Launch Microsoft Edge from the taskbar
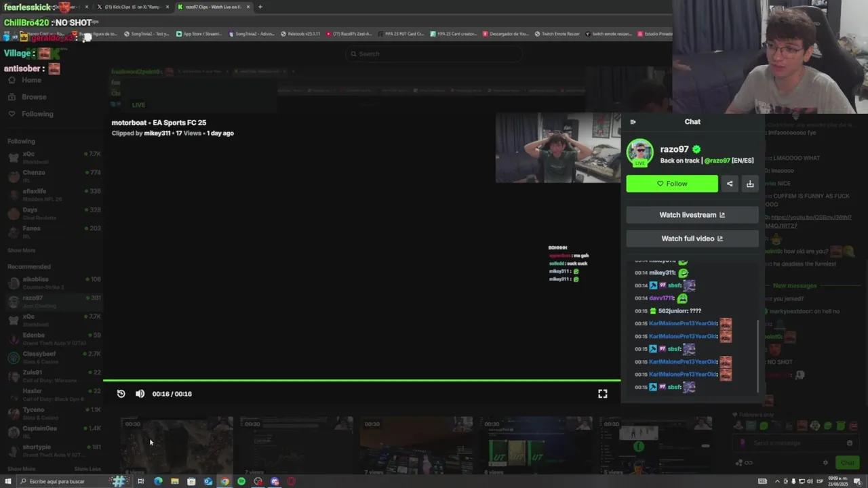Viewport: 868px width, 488px height. tap(158, 481)
